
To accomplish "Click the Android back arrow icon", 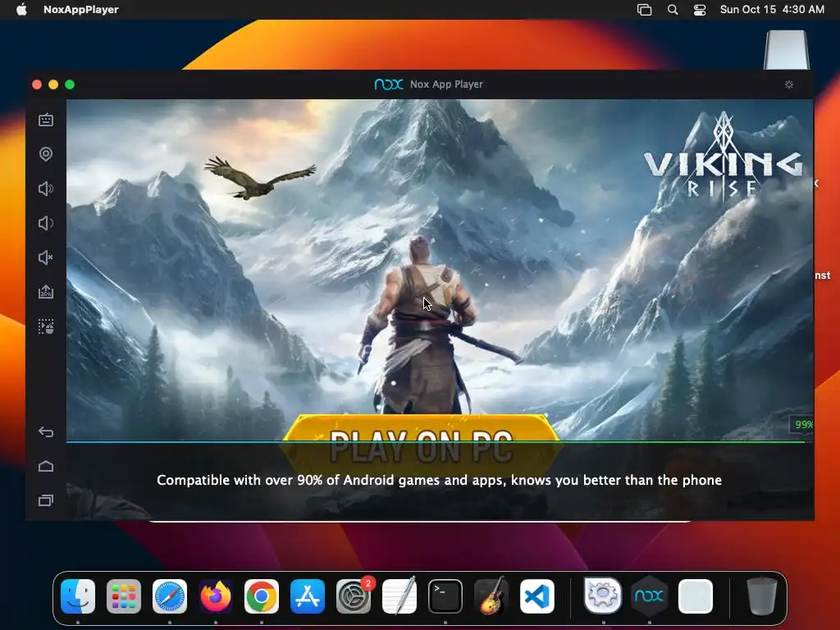I will [46, 431].
